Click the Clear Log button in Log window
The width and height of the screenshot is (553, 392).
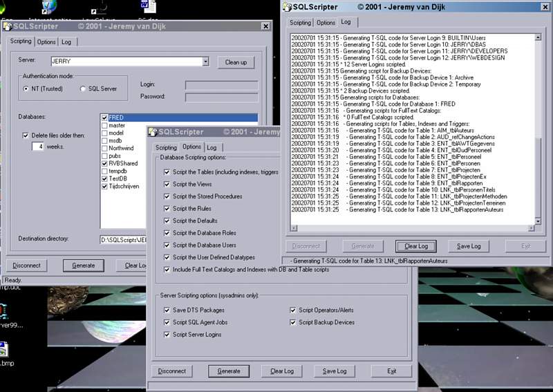point(415,246)
